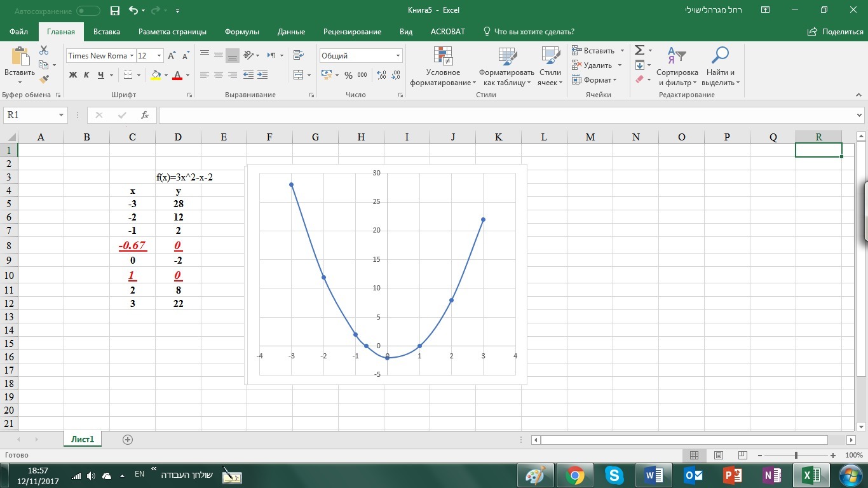Image resolution: width=868 pixels, height=488 pixels.
Task: Toggle italic formatting (К)
Action: coord(86,75)
